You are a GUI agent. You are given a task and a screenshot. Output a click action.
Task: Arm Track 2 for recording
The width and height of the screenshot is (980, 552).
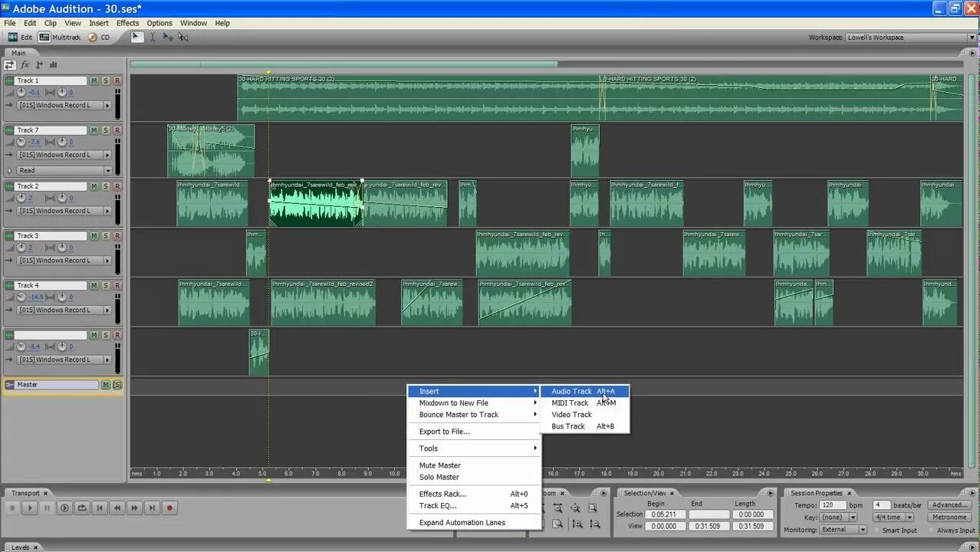point(117,186)
